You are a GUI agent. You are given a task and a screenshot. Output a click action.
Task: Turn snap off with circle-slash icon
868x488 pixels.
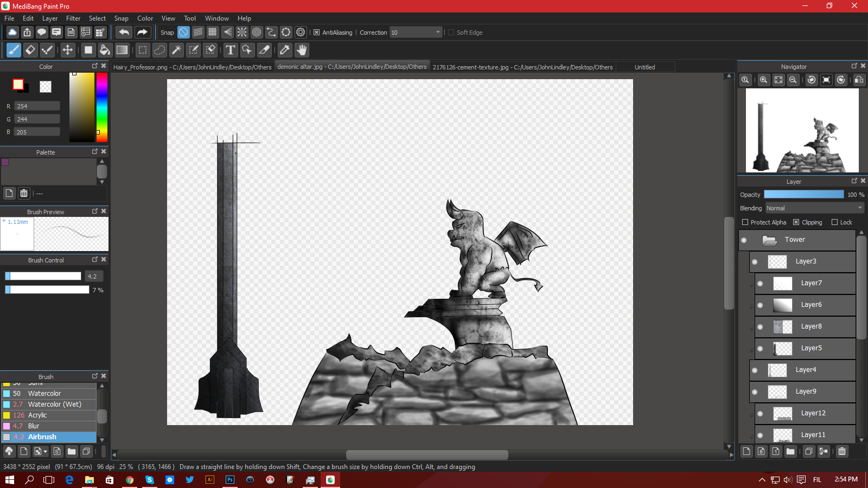pyautogui.click(x=184, y=33)
